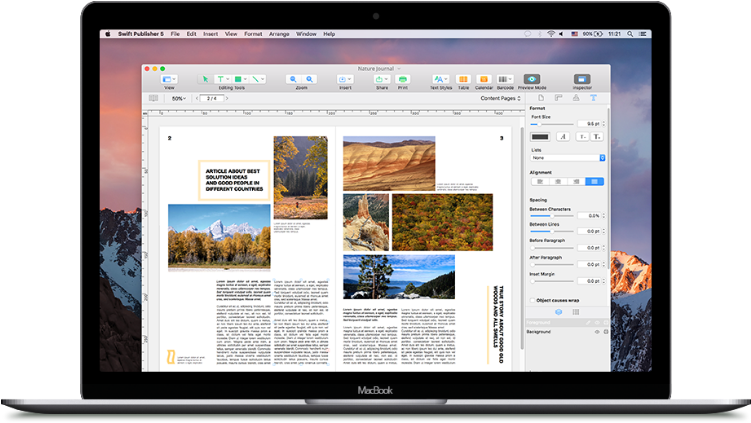Screen dimensions: 751x423
Task: Insert a Table from the toolbar
Action: (x=464, y=79)
